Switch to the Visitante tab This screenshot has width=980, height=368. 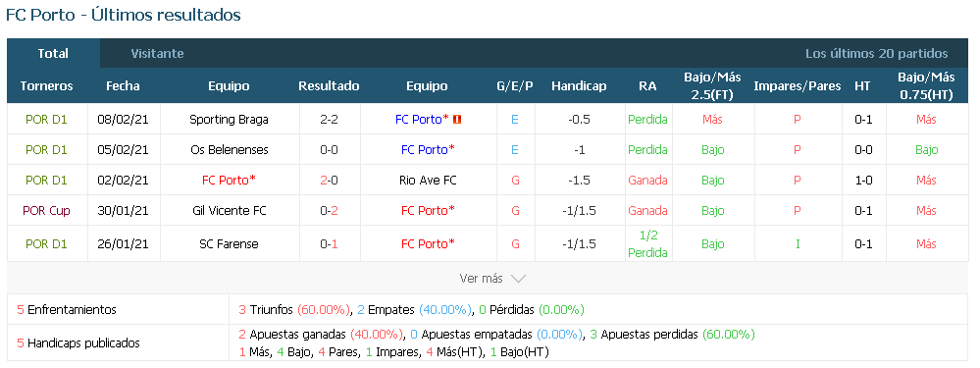click(x=158, y=54)
